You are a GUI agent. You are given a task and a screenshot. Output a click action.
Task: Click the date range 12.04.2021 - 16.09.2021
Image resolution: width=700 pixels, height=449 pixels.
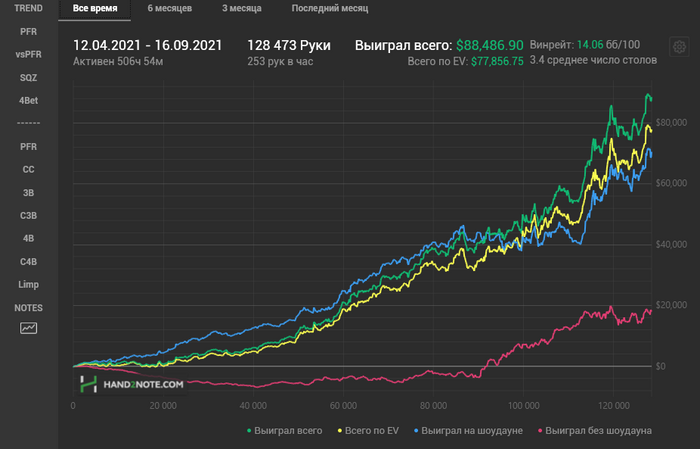coord(147,46)
